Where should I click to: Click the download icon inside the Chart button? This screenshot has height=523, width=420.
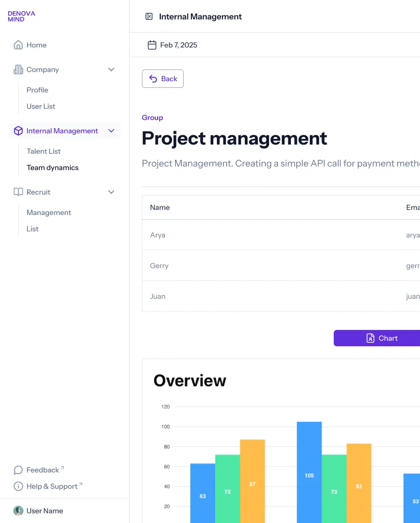click(369, 338)
